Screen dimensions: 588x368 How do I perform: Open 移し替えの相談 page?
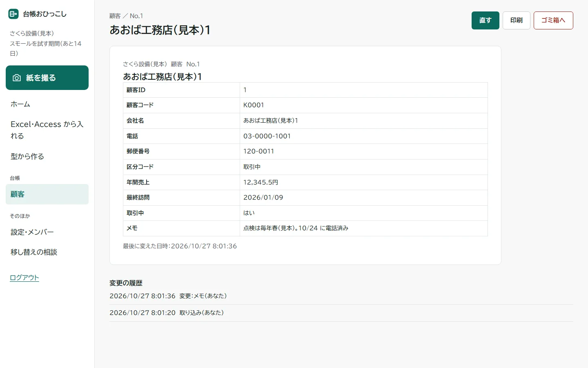click(47, 252)
